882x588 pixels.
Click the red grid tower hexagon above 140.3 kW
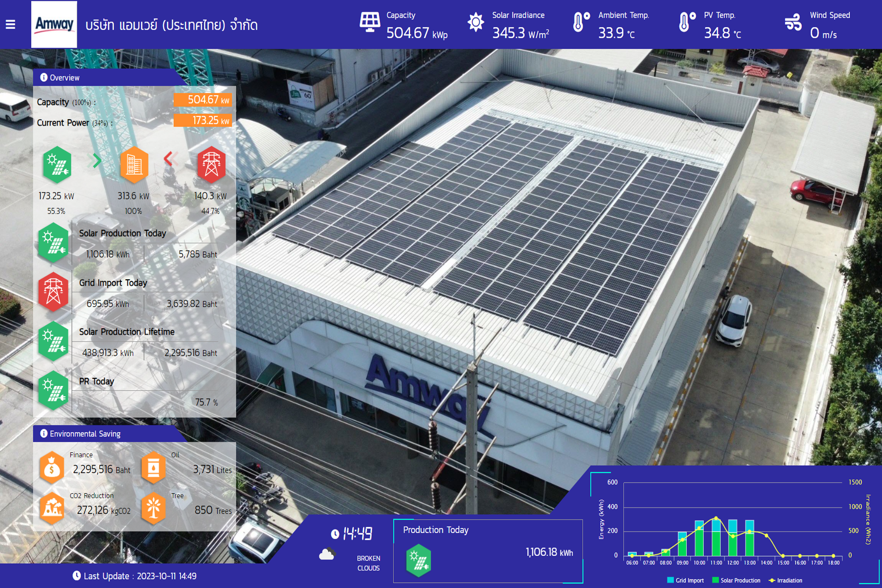[211, 165]
